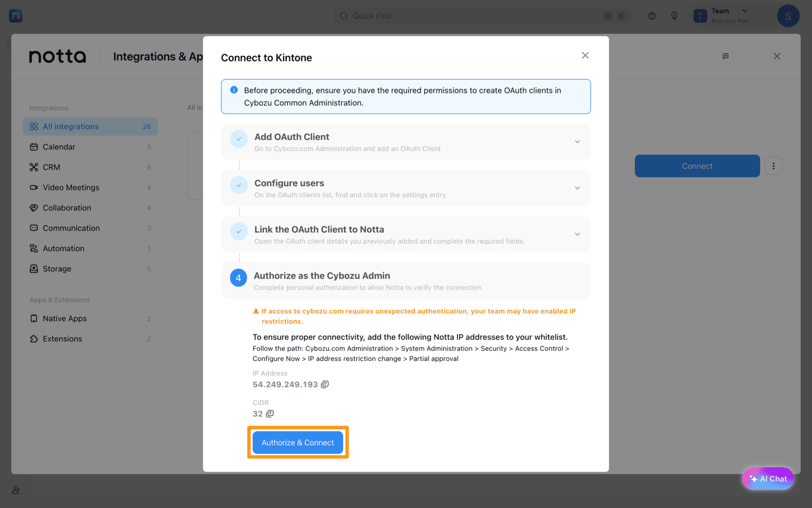This screenshot has height=508, width=812.
Task: Expand the Configure users step chevron
Action: pos(577,188)
